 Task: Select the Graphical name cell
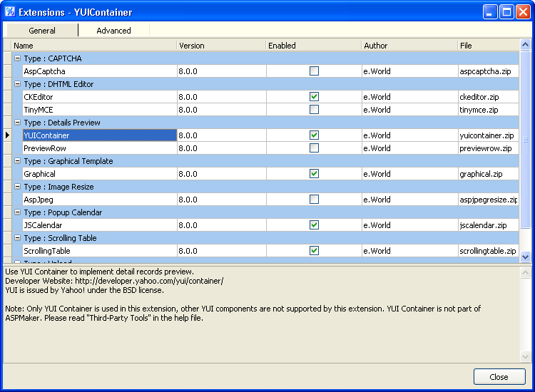tap(100, 174)
